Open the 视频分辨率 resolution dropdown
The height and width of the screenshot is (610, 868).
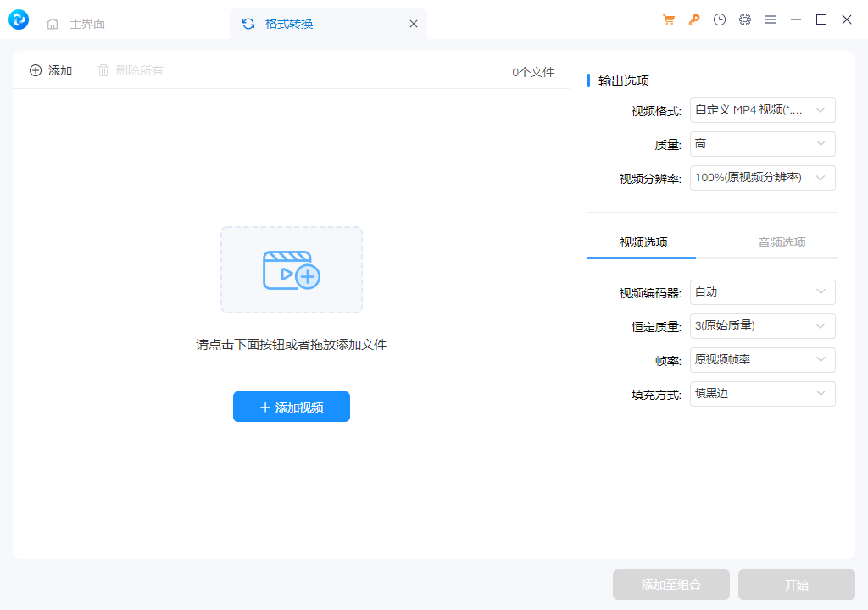tap(761, 178)
